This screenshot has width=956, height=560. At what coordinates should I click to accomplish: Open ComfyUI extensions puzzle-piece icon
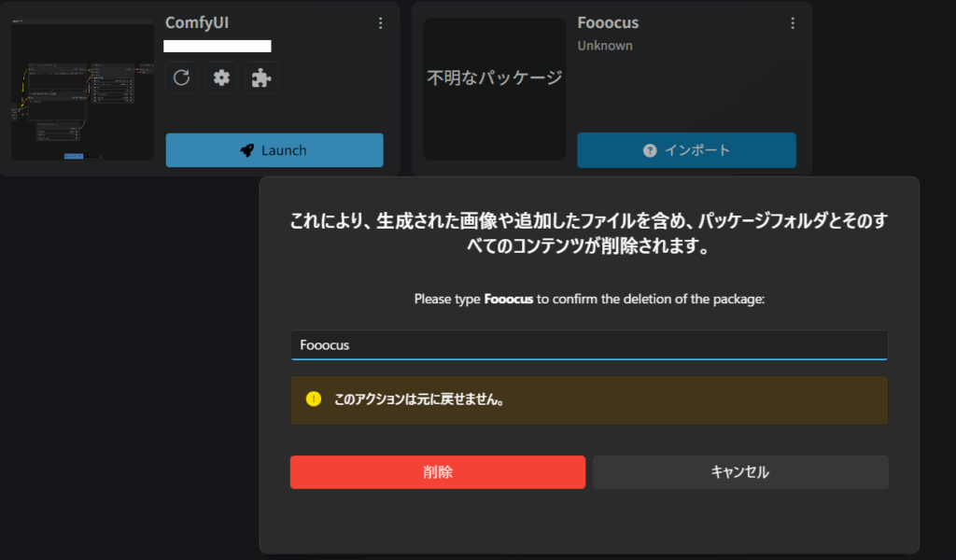(261, 77)
